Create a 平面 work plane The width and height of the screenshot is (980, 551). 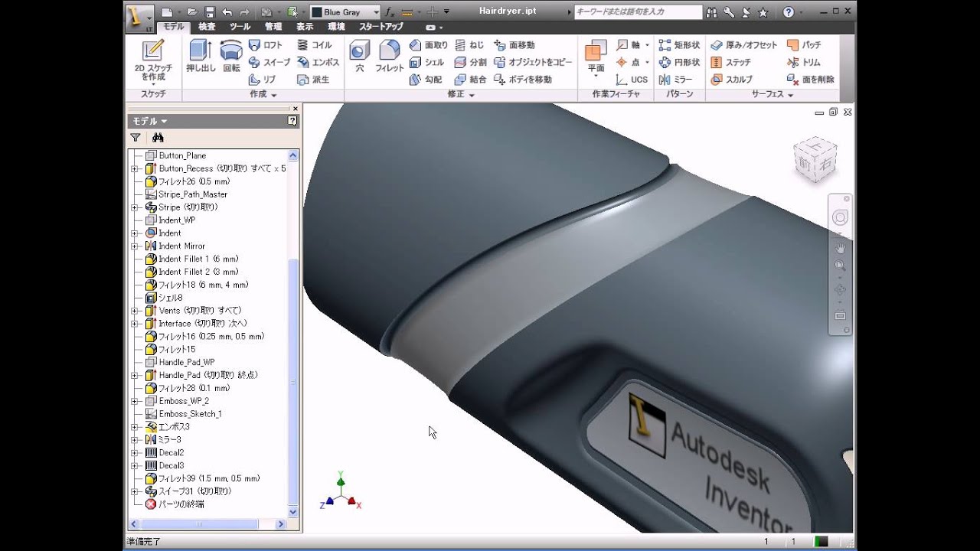(x=596, y=57)
